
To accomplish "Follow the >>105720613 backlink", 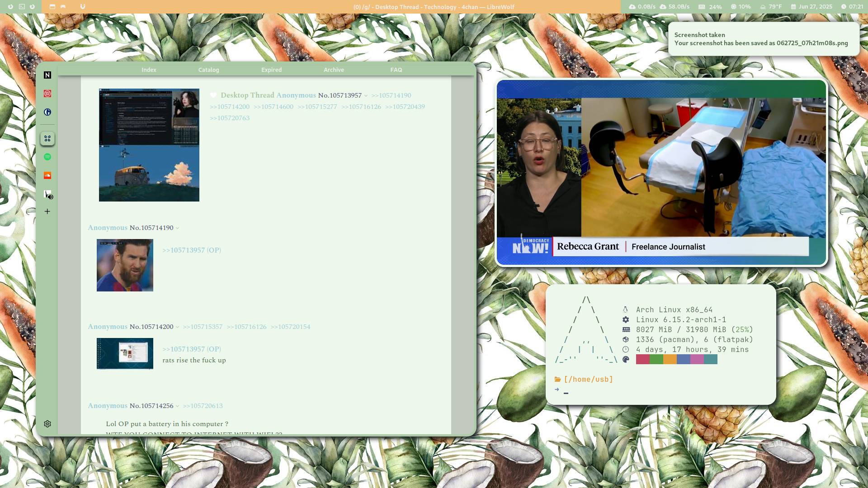I will 203,406.
